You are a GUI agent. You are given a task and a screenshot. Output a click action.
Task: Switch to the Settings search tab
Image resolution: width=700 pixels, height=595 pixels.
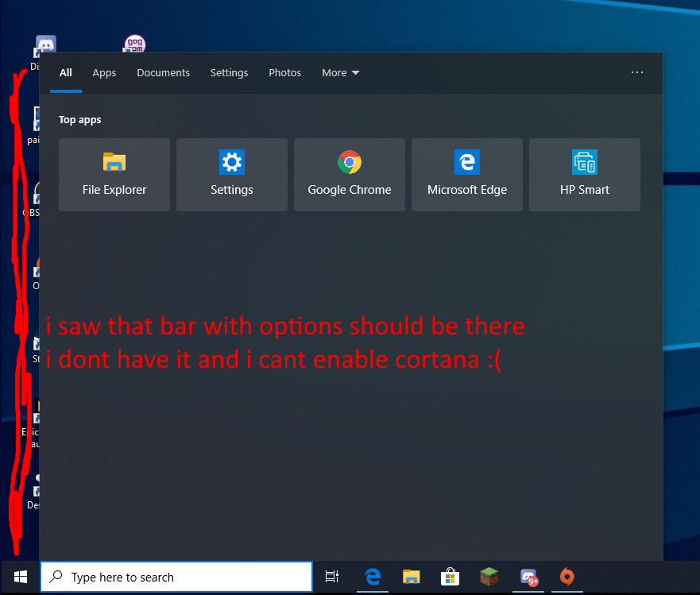click(x=229, y=73)
